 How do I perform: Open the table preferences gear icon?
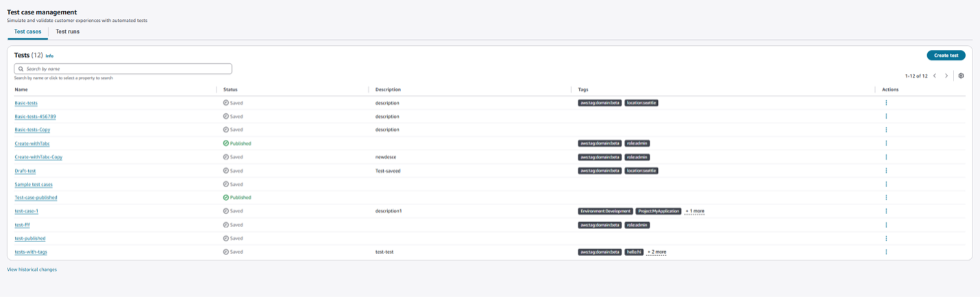point(961,75)
